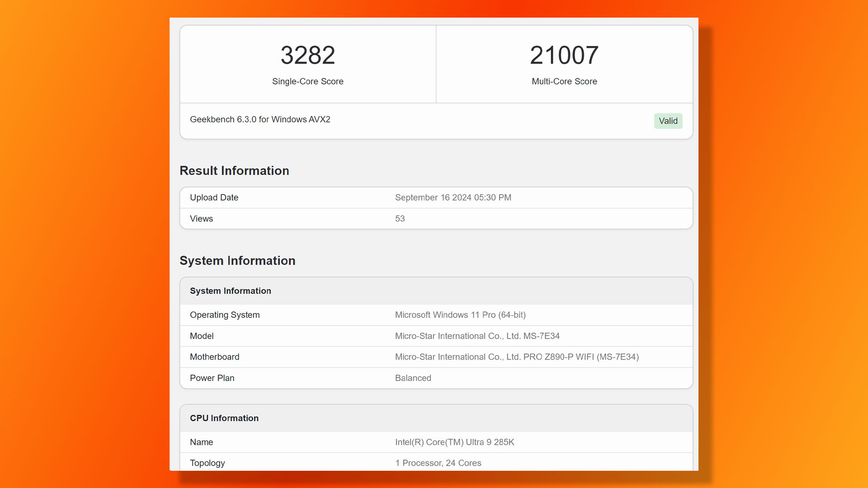Select the Model value ending in MS-7E34
Image resolution: width=868 pixels, height=488 pixels.
[477, 336]
